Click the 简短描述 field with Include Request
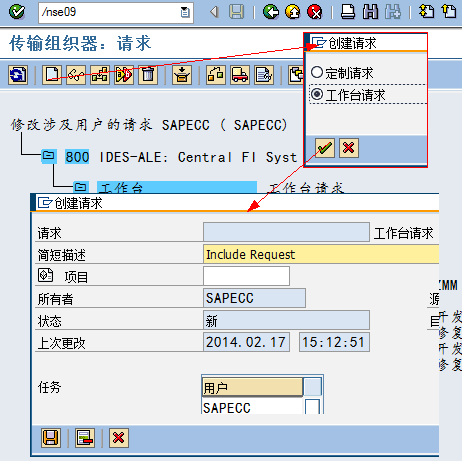This screenshot has height=461, width=462. coord(321,254)
